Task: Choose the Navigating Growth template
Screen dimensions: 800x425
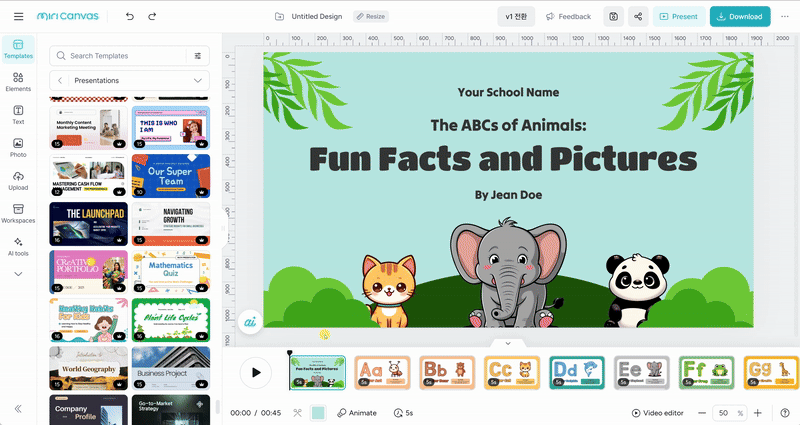Action: tap(171, 224)
